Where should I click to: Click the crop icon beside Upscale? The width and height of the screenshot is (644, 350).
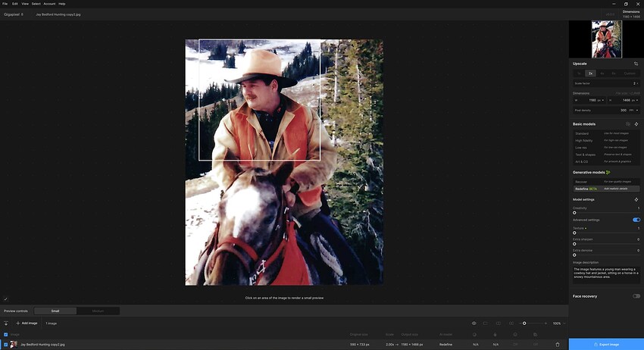(x=636, y=64)
